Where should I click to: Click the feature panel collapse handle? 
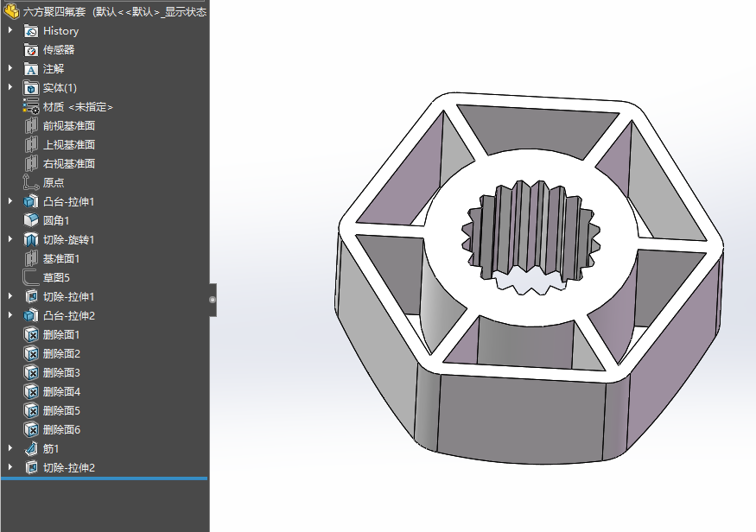213,300
